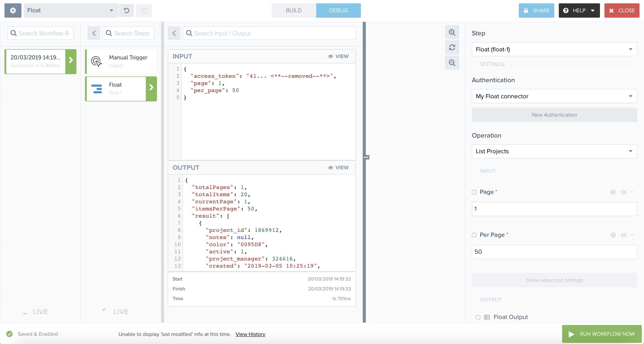The height and width of the screenshot is (344, 644).
Task: Select the Manual Trigger step icon
Action: (97, 61)
